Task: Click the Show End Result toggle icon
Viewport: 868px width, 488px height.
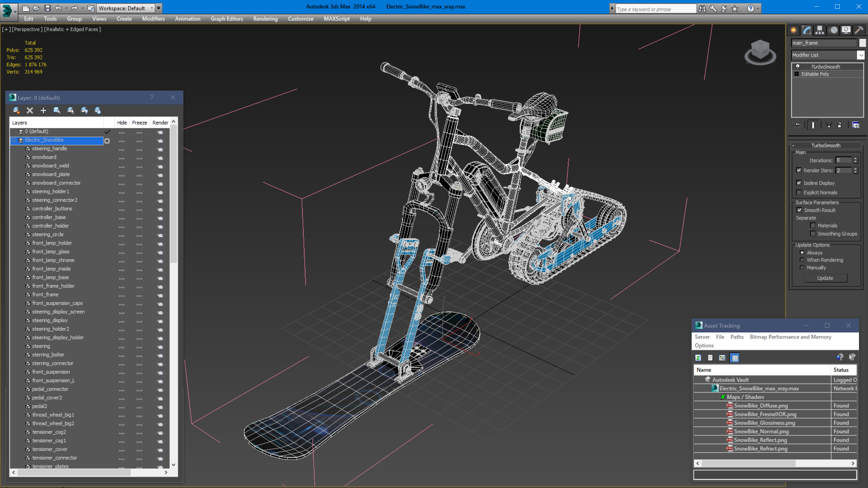Action: tap(813, 125)
